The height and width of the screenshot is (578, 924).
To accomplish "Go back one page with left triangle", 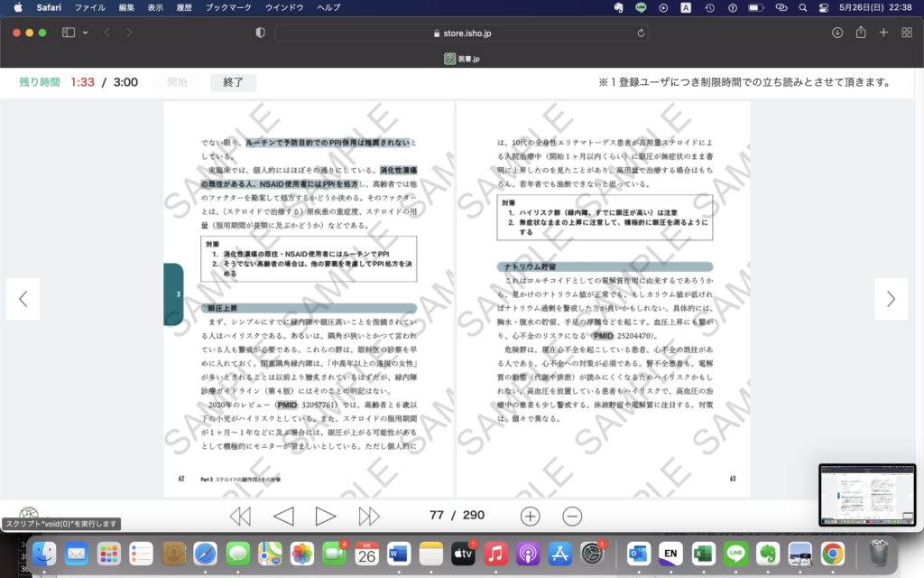I will click(283, 516).
